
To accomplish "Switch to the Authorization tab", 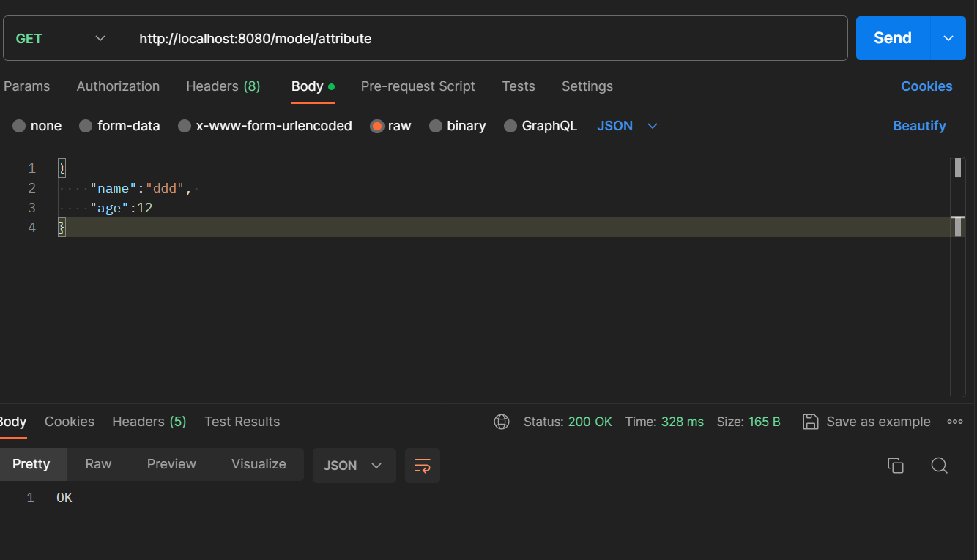I will point(118,86).
